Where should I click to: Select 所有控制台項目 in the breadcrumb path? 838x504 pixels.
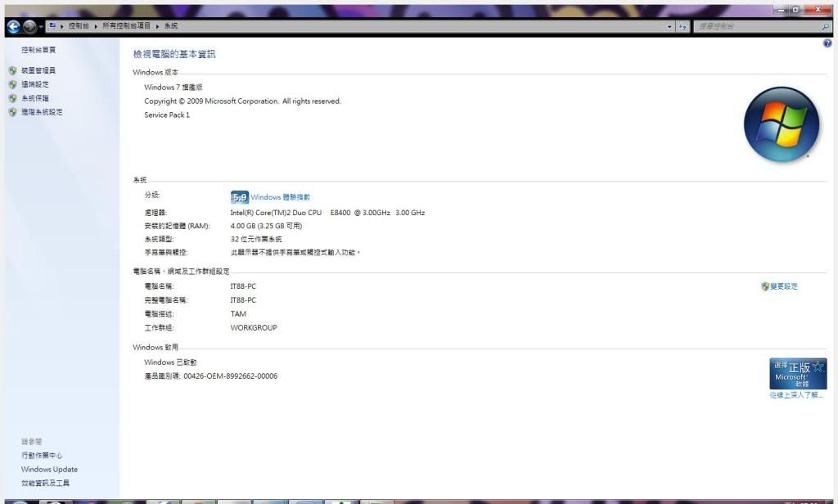tap(127, 26)
